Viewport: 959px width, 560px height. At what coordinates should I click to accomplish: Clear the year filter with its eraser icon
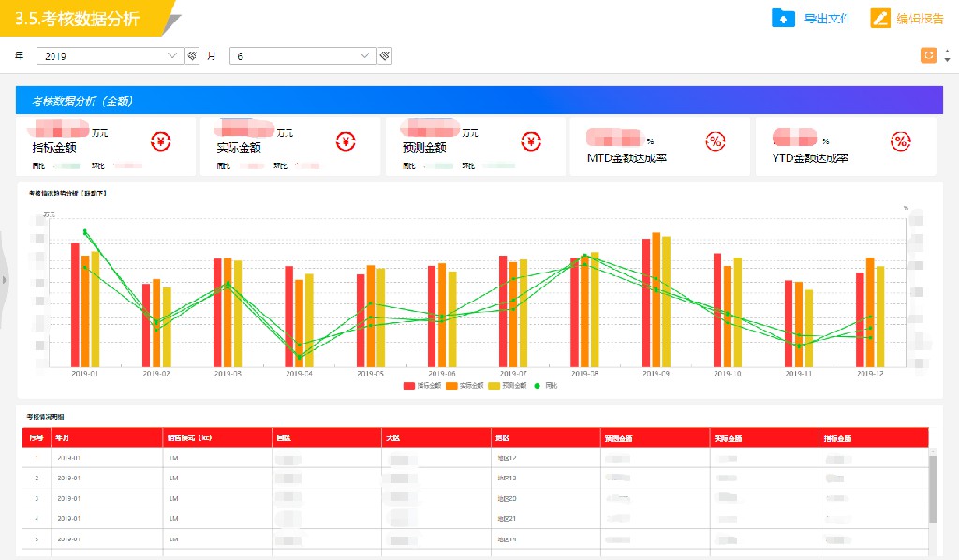(x=192, y=55)
